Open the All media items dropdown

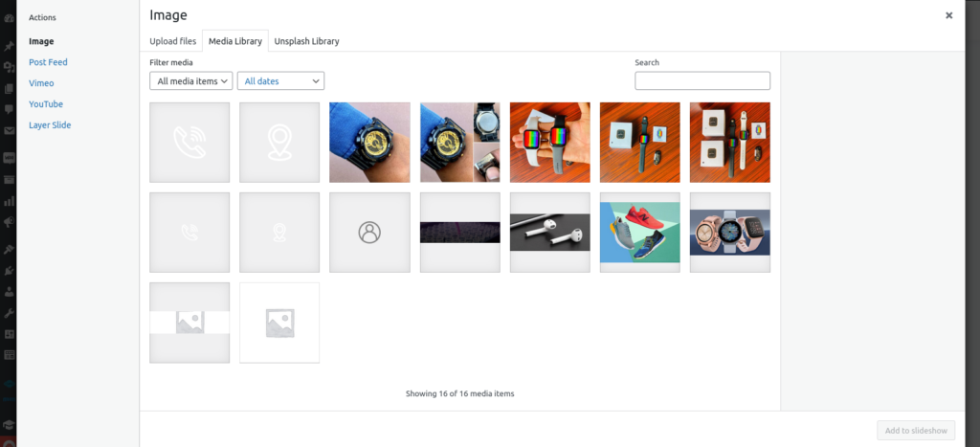(x=191, y=81)
